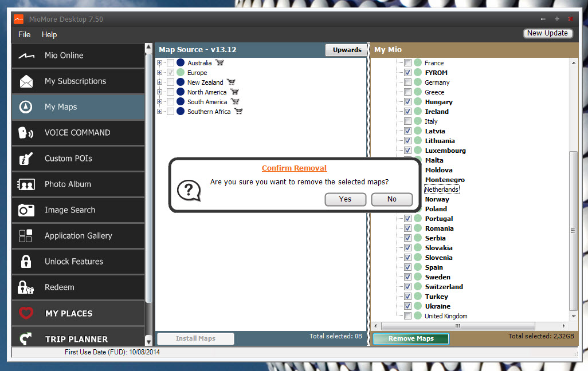Click the shopping cart next to Australia
This screenshot has width=588, height=371.
click(x=219, y=62)
